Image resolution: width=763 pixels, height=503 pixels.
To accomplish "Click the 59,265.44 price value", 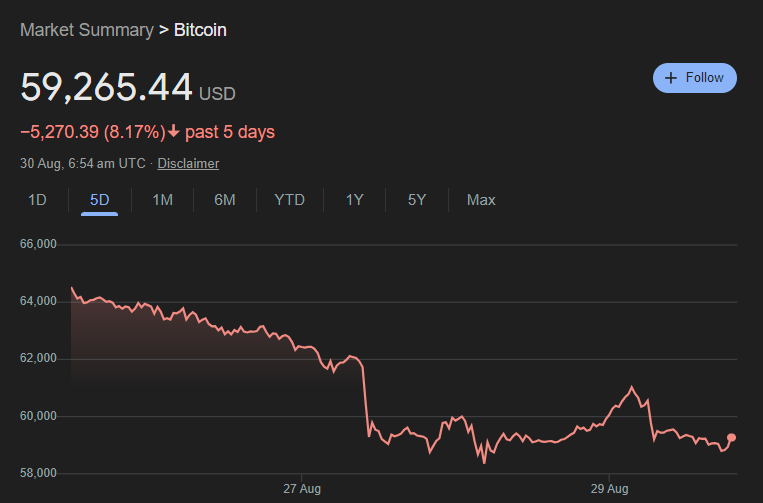I will [x=106, y=88].
